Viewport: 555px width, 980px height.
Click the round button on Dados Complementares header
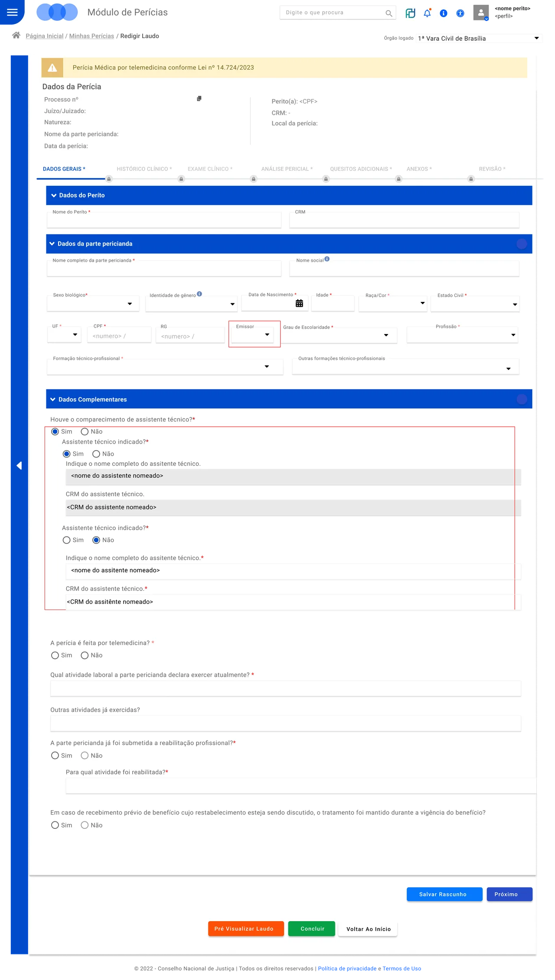click(x=522, y=399)
